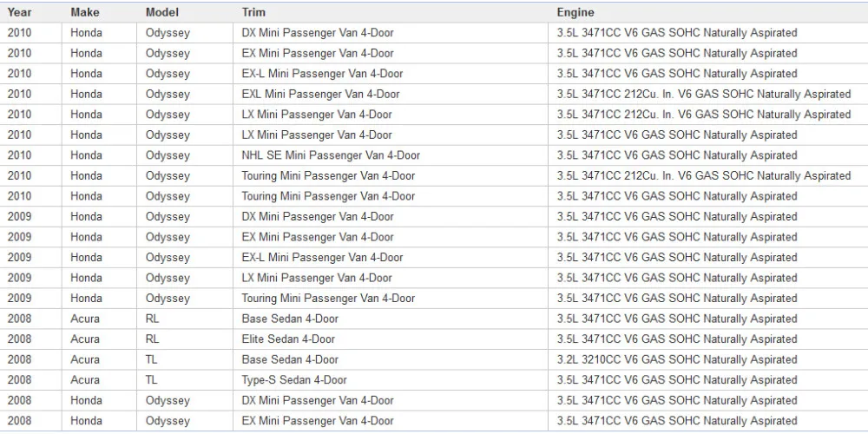Viewport: 868px width, 434px height.
Task: Click the Year column header
Action: pos(20,12)
